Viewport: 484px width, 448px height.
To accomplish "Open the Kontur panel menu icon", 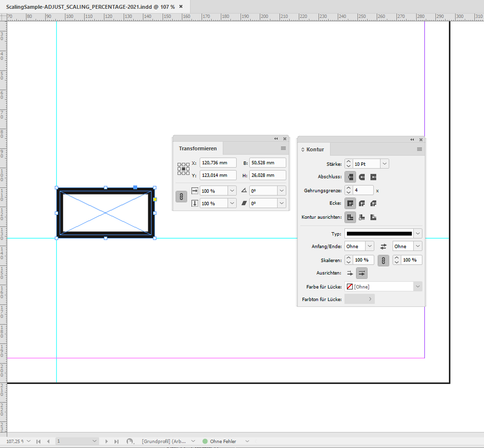I will (x=419, y=149).
